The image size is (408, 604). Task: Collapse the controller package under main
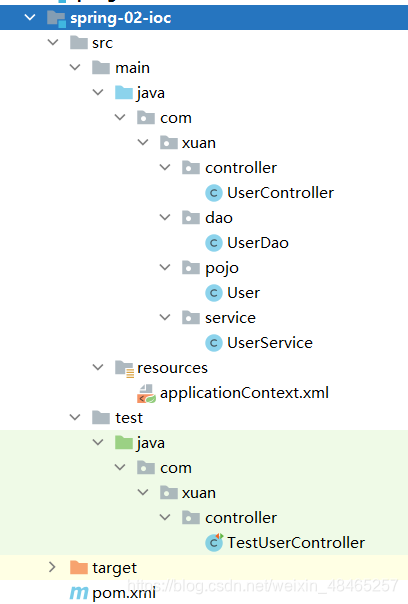point(165,168)
